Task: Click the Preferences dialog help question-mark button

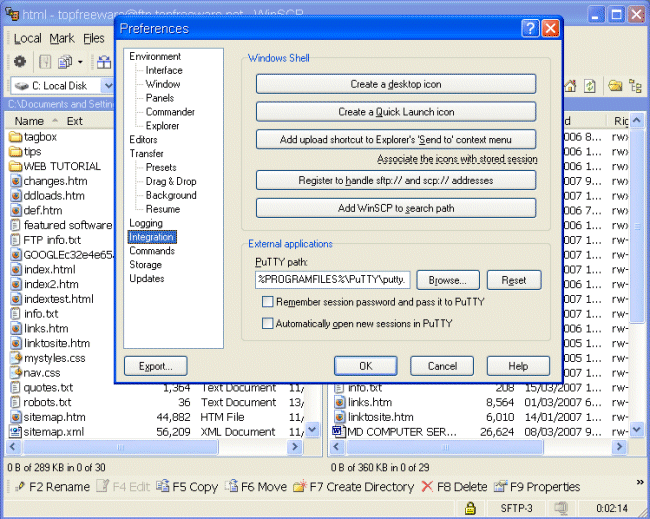Action: (x=530, y=29)
